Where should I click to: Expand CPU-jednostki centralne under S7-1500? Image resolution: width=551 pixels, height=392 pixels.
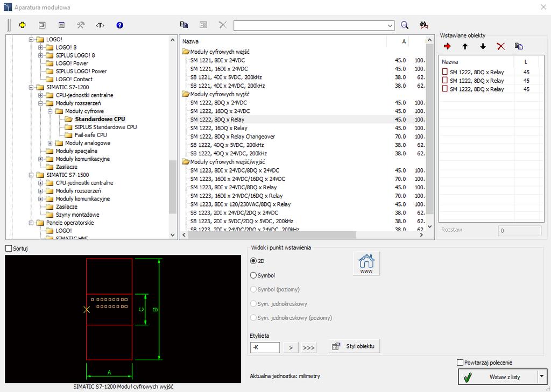click(x=41, y=183)
